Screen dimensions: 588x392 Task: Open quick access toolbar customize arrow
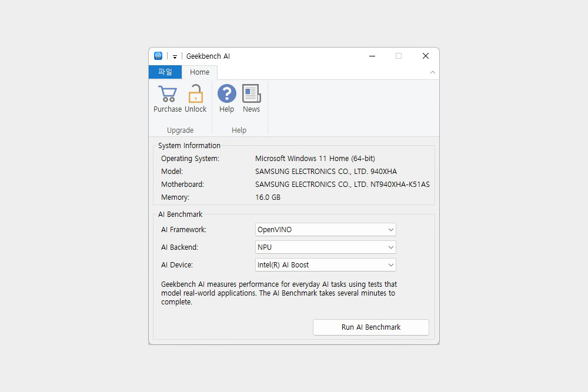(x=175, y=56)
